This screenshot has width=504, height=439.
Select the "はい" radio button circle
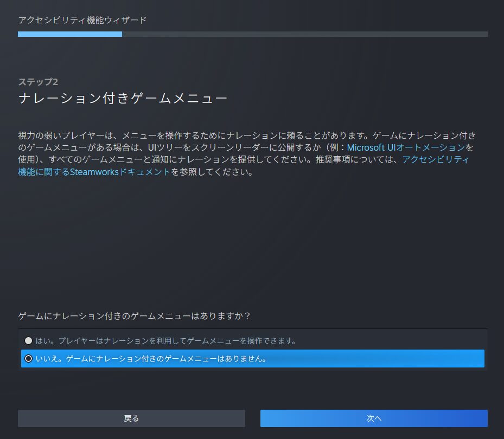click(28, 341)
